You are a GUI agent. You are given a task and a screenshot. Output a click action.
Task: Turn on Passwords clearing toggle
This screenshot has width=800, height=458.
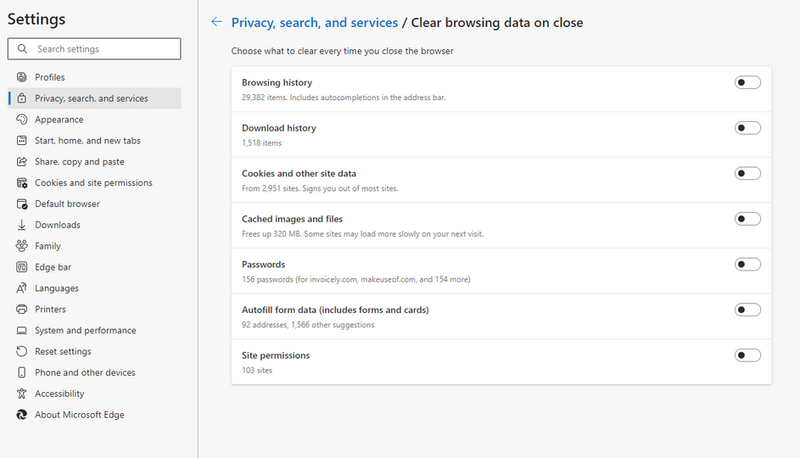pos(747,264)
